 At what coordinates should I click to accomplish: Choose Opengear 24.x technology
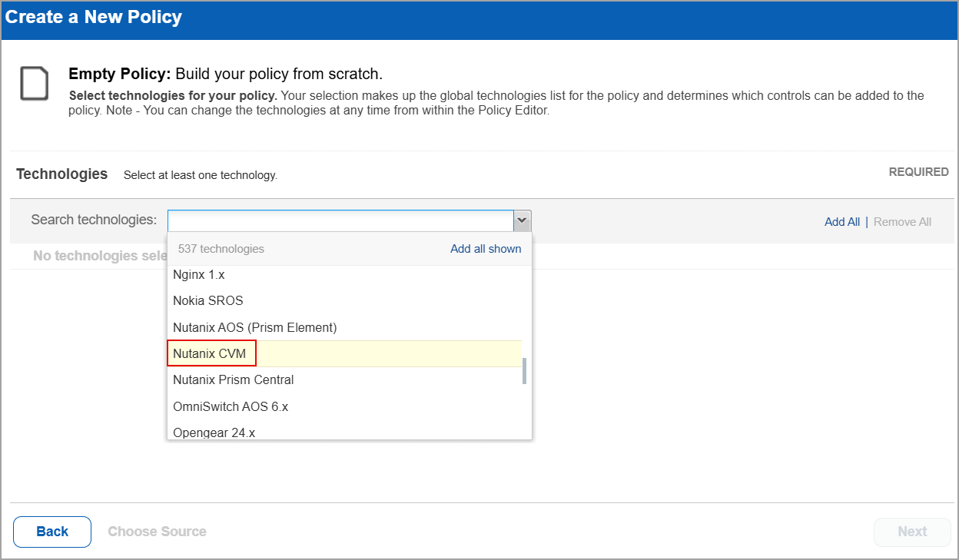point(344,431)
